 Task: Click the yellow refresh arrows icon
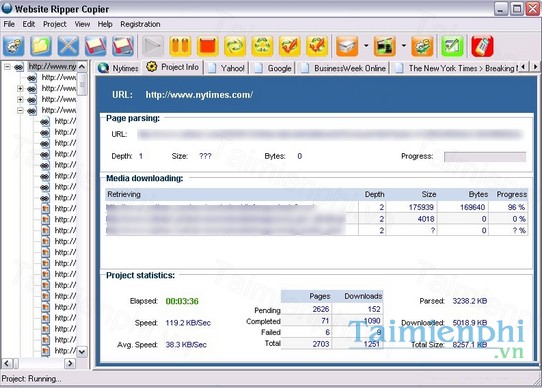point(235,46)
